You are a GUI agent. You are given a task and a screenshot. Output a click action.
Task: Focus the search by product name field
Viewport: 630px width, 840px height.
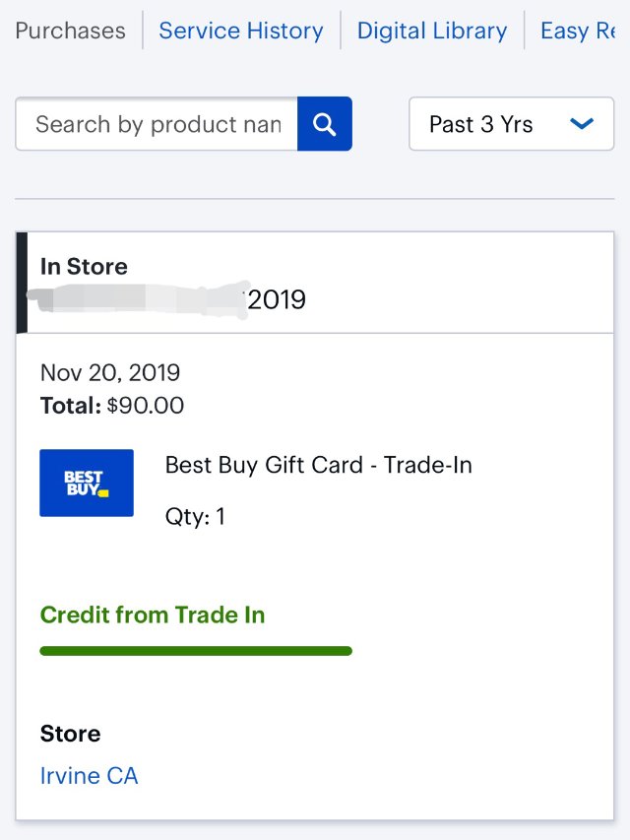click(157, 124)
